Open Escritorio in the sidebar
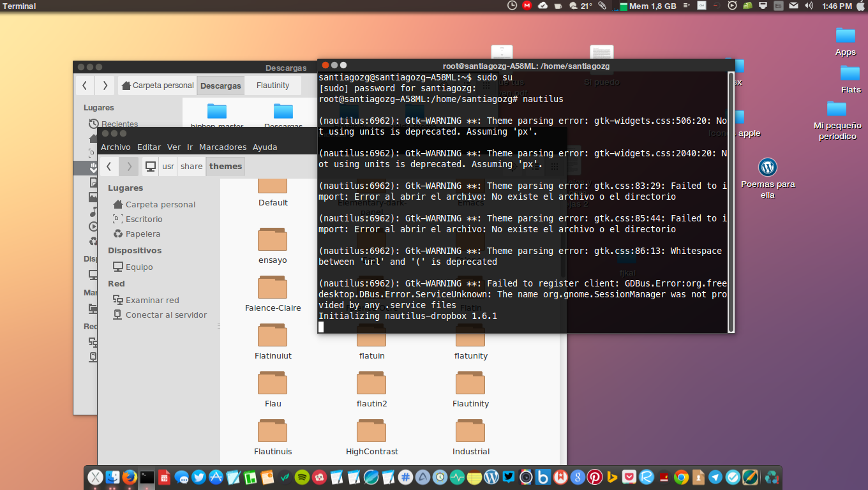Image resolution: width=868 pixels, height=490 pixels. (138, 219)
